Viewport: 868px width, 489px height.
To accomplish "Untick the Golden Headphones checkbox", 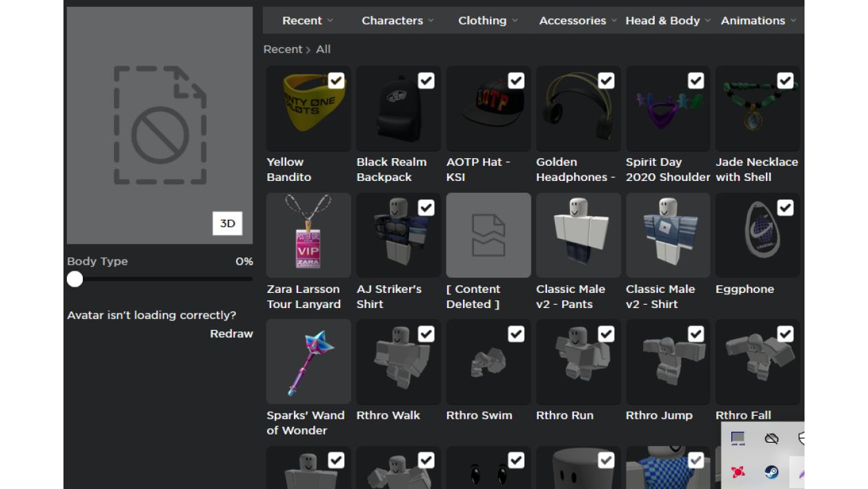I will click(x=606, y=81).
